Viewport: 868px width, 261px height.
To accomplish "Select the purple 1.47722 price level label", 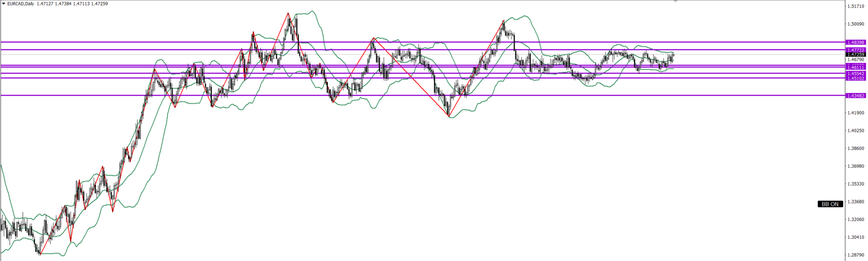I will [856, 50].
